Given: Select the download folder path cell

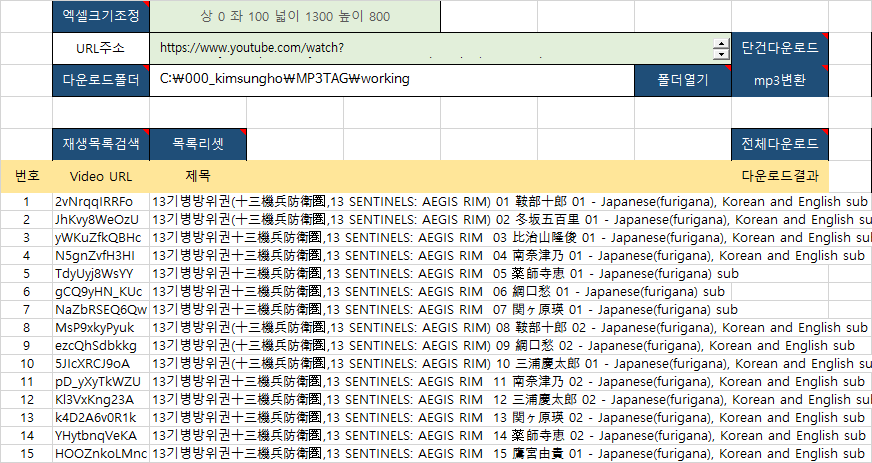Looking at the screenshot, I should click(x=390, y=80).
